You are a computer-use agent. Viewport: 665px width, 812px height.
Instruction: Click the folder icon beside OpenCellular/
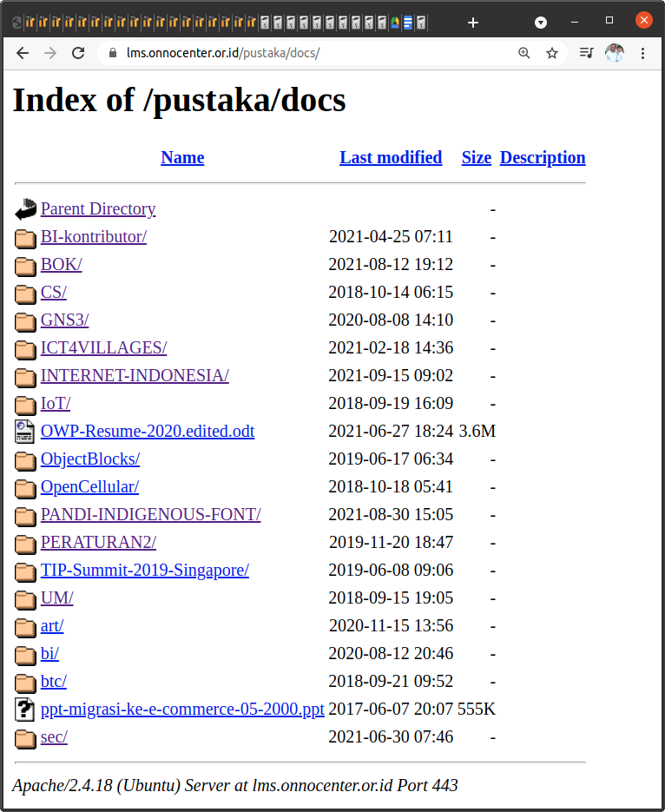[25, 488]
